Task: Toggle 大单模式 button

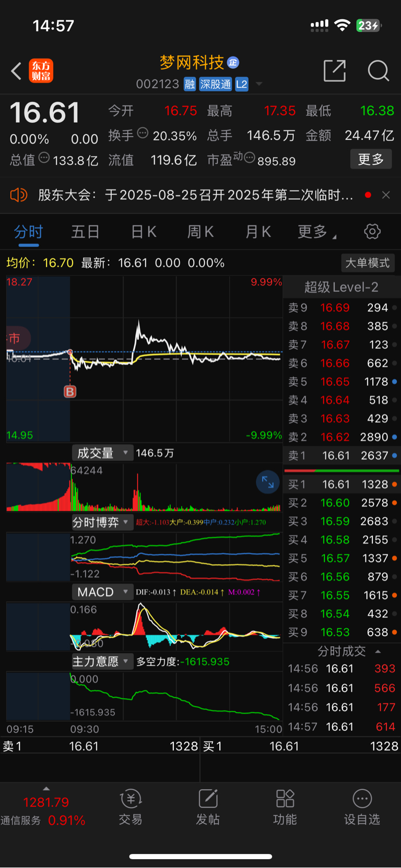Action: pos(368,263)
